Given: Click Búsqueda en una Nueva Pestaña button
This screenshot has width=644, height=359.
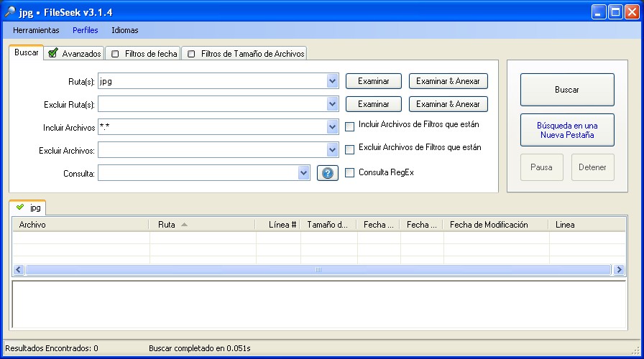Looking at the screenshot, I should click(567, 130).
